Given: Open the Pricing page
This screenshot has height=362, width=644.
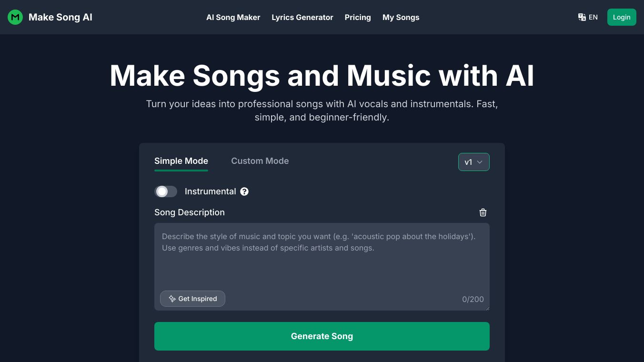Looking at the screenshot, I should click(358, 17).
